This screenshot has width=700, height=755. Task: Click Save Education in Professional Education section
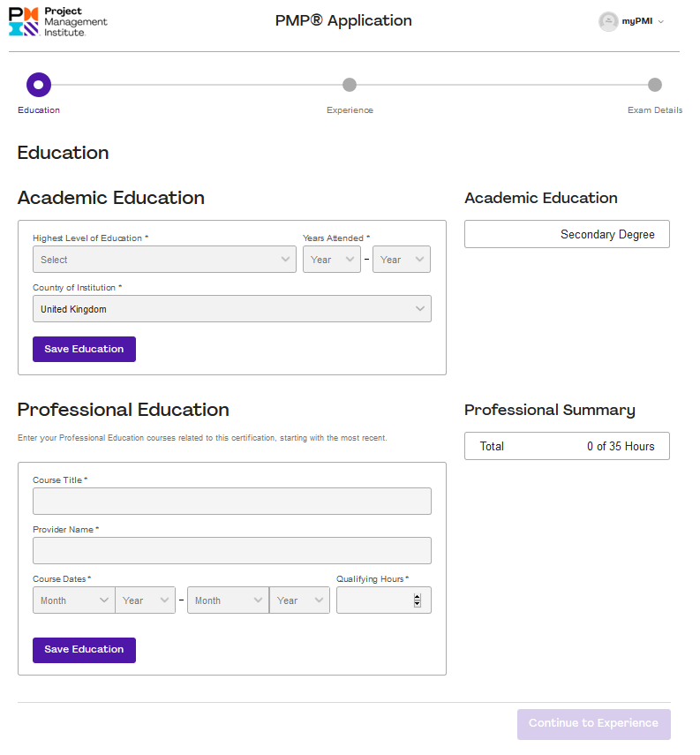84,649
